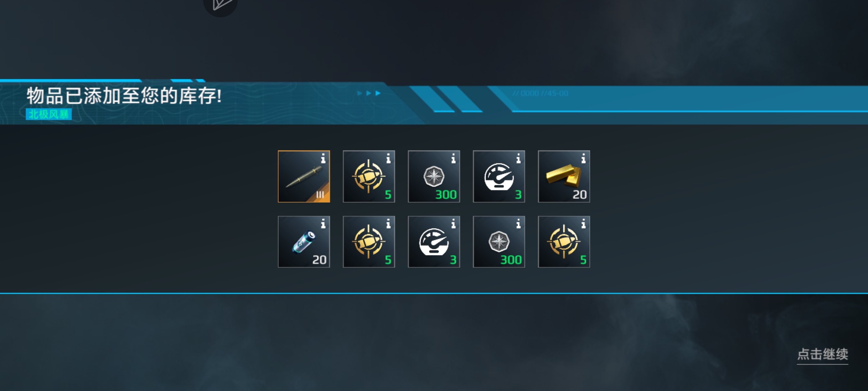The image size is (868, 391).
Task: Click the three forward arrows in banner
Action: (x=369, y=93)
